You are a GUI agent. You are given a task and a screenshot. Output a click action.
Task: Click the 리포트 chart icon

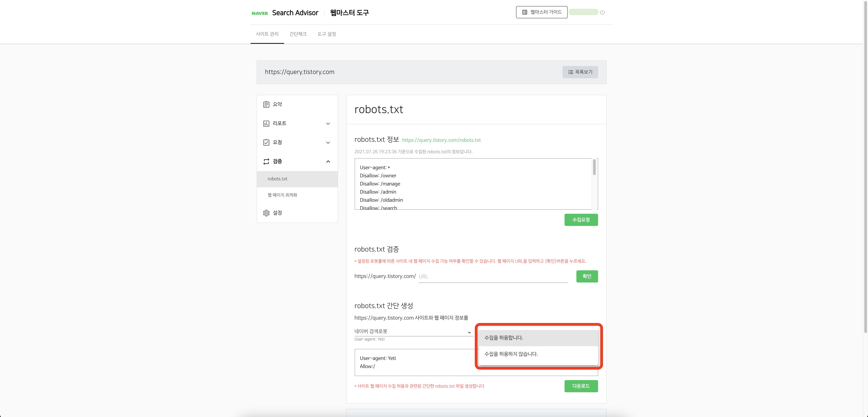tap(266, 123)
